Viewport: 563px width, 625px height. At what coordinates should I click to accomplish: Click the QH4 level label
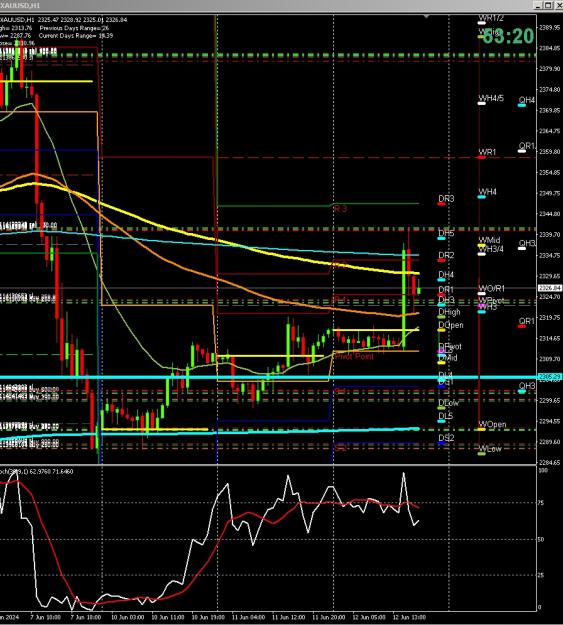(526, 100)
